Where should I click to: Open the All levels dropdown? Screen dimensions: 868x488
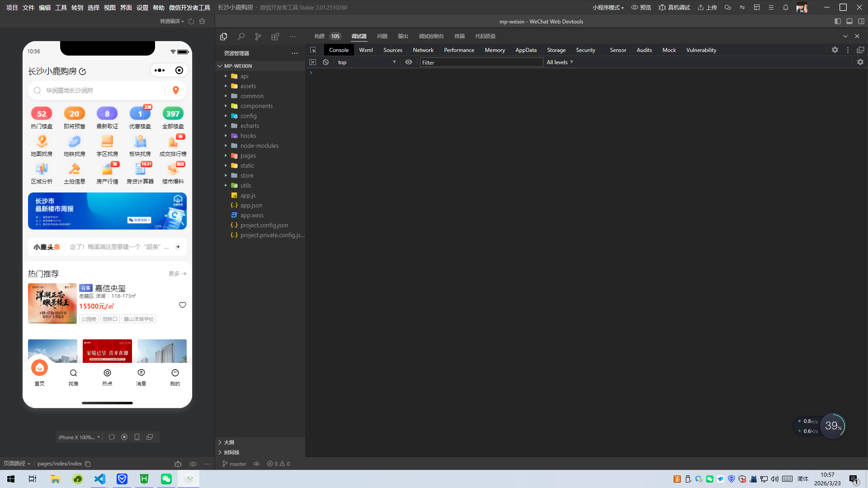pos(560,62)
